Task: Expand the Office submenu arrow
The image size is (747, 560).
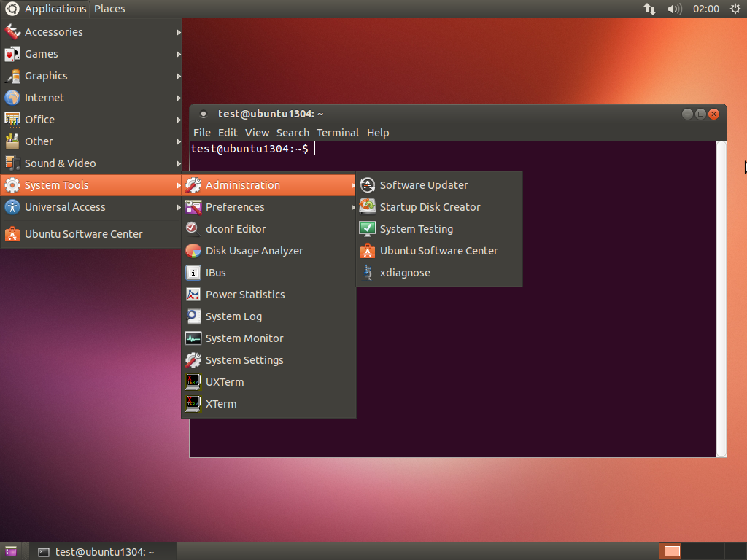Action: click(x=179, y=120)
